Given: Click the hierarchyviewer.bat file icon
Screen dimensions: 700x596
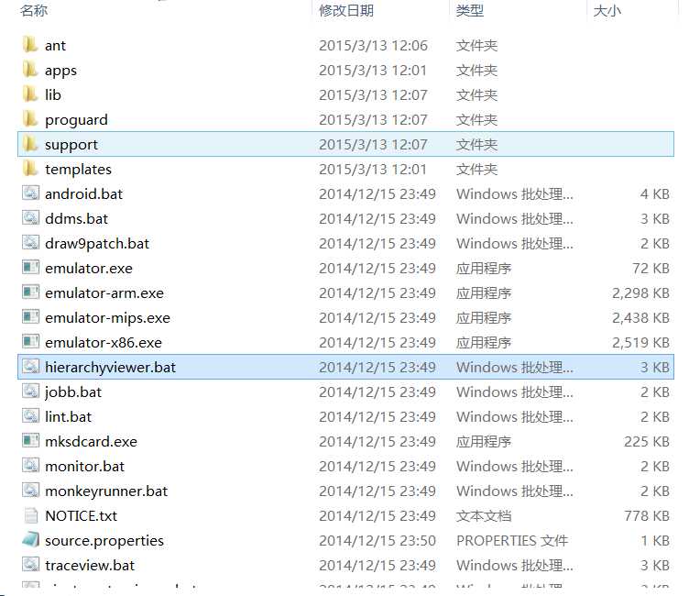Looking at the screenshot, I should coord(31,367).
